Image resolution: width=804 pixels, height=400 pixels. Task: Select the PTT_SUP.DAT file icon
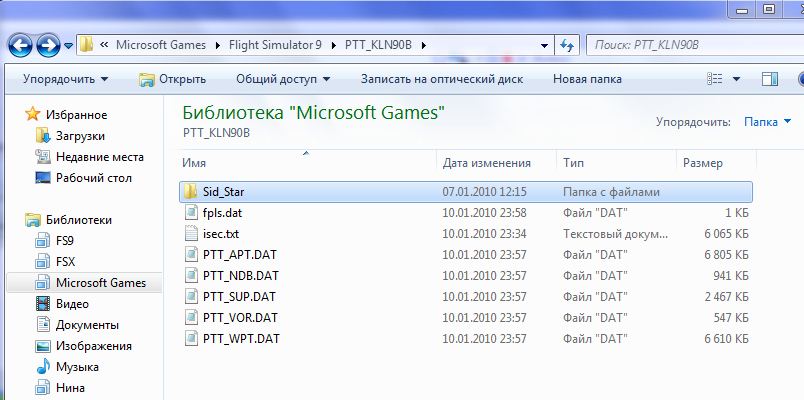coord(191,297)
